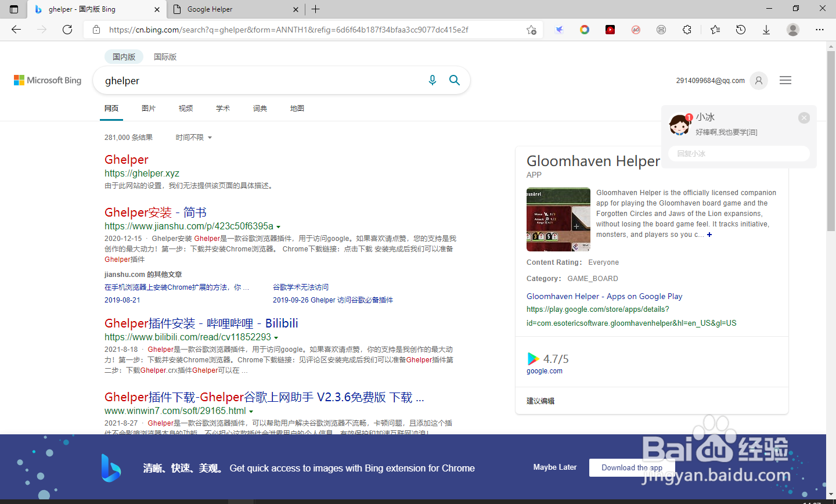Click 2914099684@qq.com account text
This screenshot has width=836, height=504.
tap(711, 81)
